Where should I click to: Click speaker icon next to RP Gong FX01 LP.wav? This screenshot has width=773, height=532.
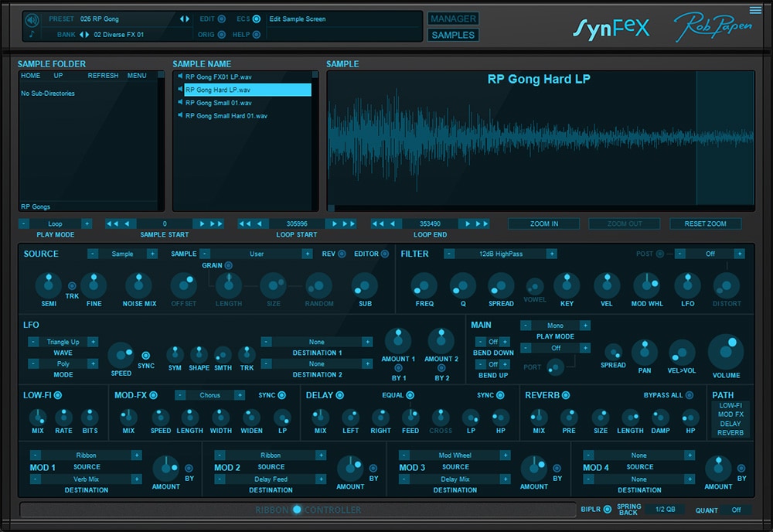tap(180, 77)
